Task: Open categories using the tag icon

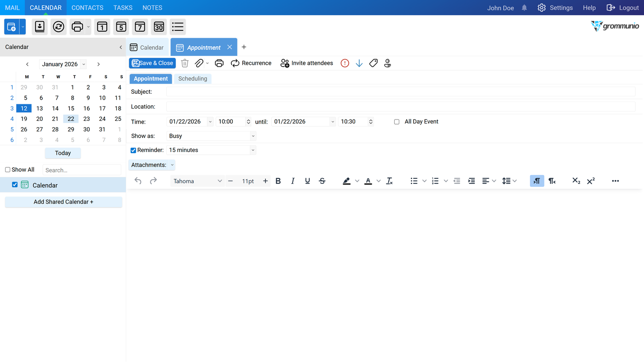Action: click(x=374, y=63)
